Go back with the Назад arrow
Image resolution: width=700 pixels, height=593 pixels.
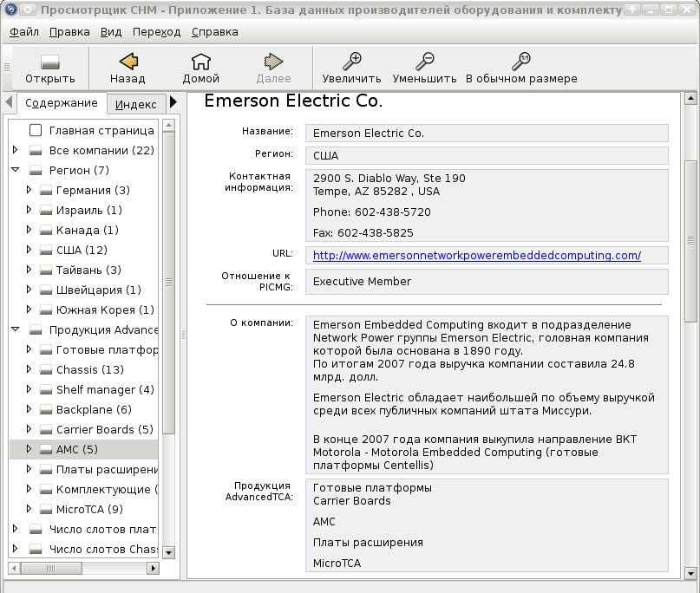coord(128,62)
